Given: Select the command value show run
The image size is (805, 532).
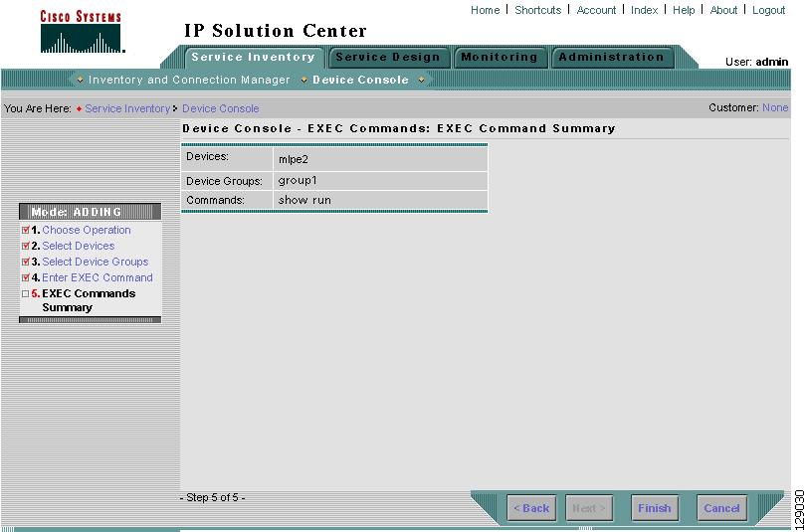Looking at the screenshot, I should (304, 200).
